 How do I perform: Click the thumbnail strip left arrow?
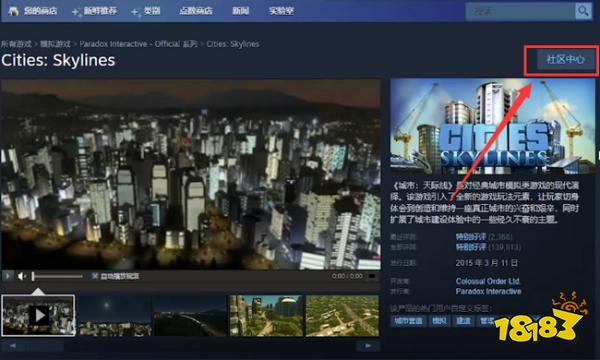tap(13, 346)
